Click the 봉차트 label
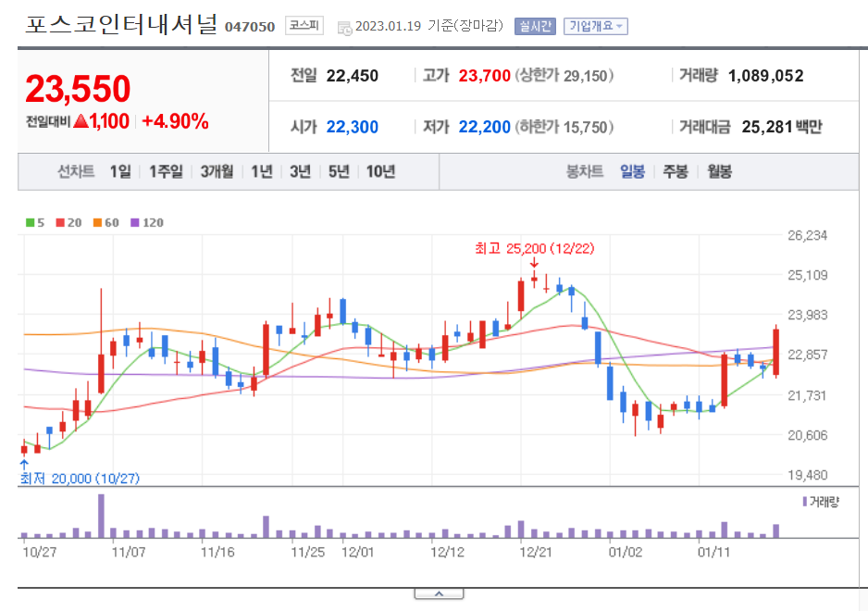Screen dimensions: 868x611 pyautogui.click(x=585, y=171)
